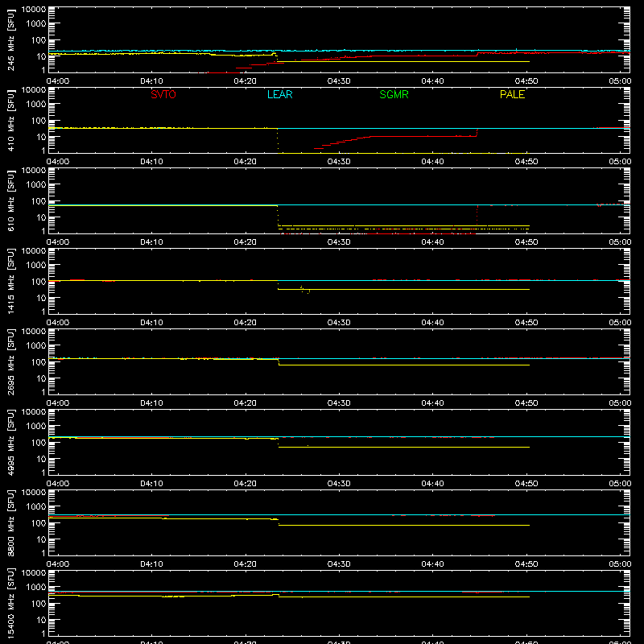
Task: Click the green SGMR station label
Action: (394, 94)
